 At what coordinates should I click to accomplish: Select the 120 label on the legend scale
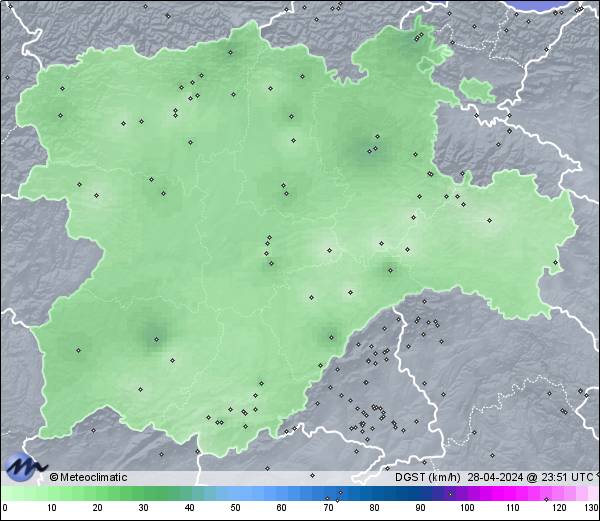(x=559, y=508)
